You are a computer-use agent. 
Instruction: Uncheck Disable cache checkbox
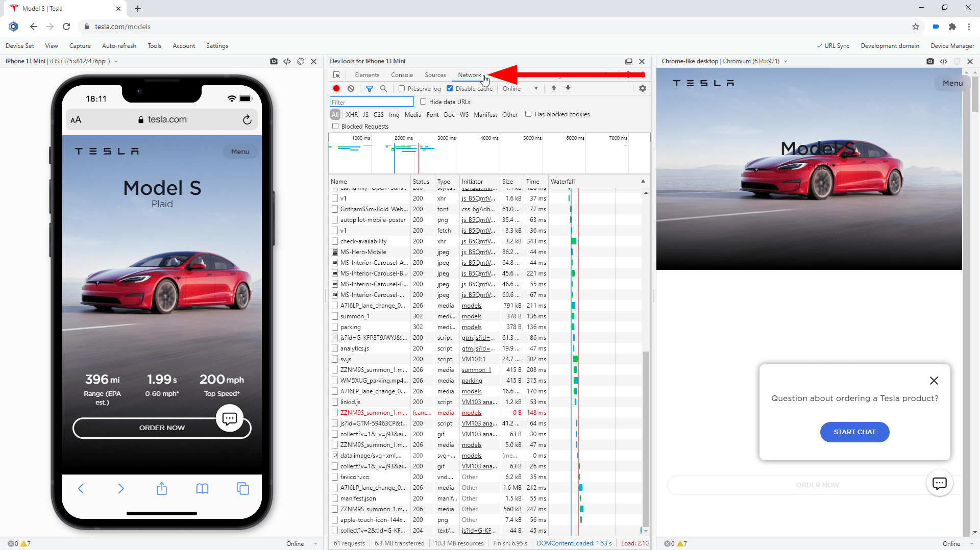click(x=450, y=88)
